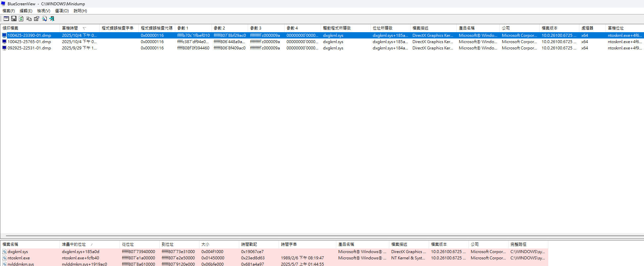644x266 pixels.
Task: Click NT Kernel & Syst… description cell
Action: click(x=408, y=258)
